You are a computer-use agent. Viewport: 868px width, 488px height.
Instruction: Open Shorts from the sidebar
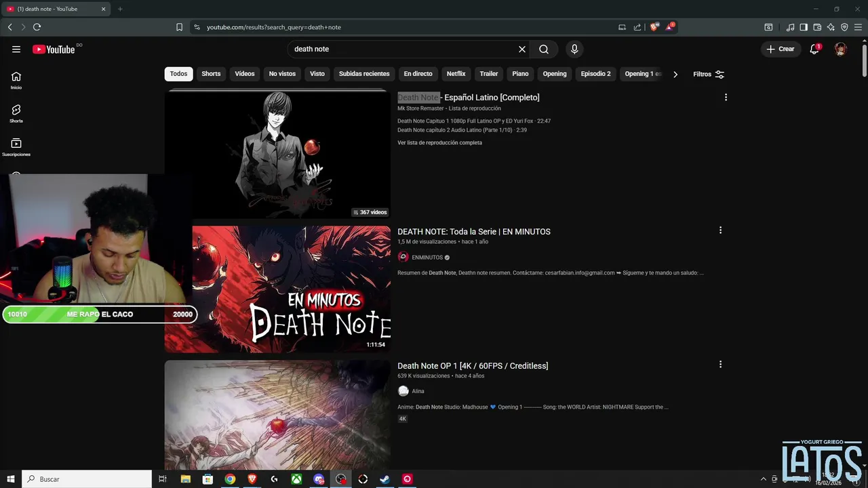pyautogui.click(x=16, y=113)
